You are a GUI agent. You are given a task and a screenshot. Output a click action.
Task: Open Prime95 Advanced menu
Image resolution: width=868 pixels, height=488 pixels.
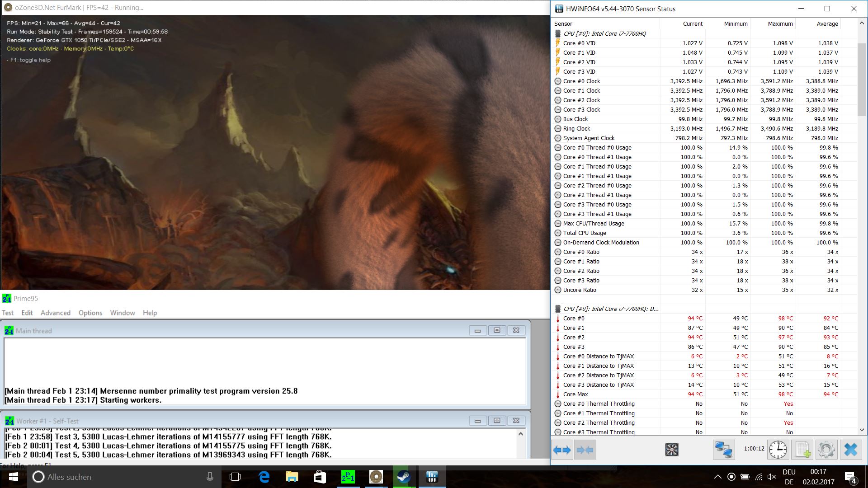pos(56,313)
